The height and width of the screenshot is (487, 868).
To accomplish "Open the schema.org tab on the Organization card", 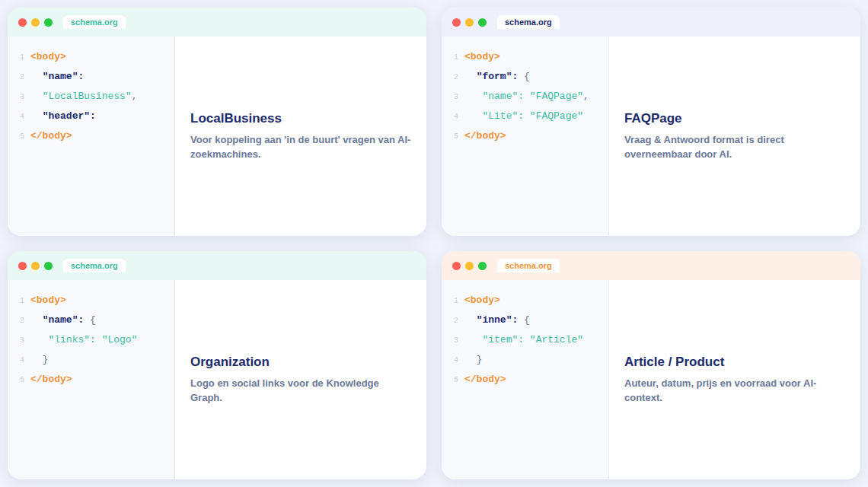I will [94, 266].
